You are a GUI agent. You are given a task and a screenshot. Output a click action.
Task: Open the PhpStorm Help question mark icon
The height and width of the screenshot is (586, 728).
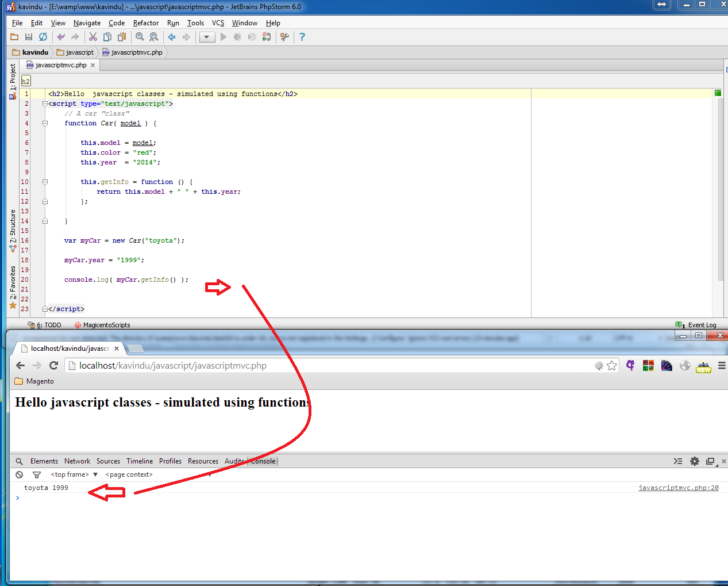(x=302, y=37)
